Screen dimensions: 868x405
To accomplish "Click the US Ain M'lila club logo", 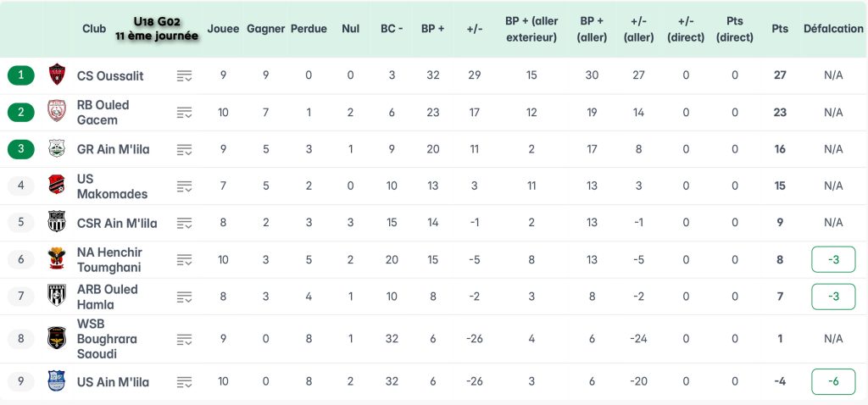I will coord(57,381).
